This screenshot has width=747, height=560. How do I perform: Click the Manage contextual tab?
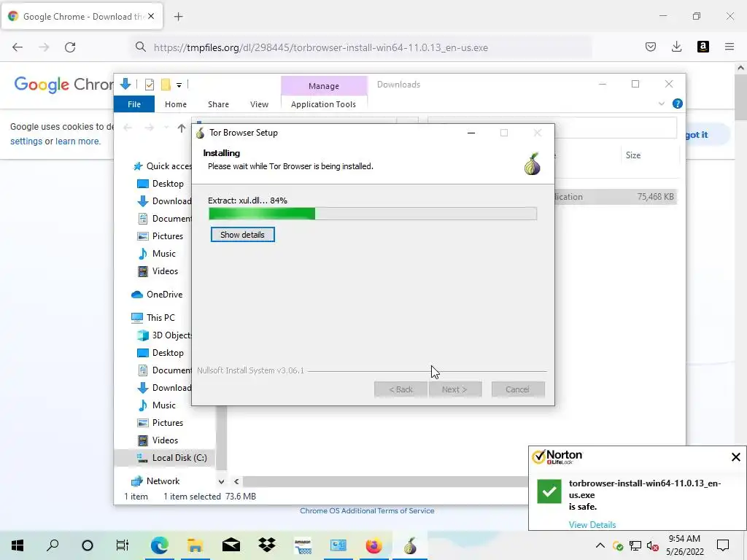[x=324, y=86]
